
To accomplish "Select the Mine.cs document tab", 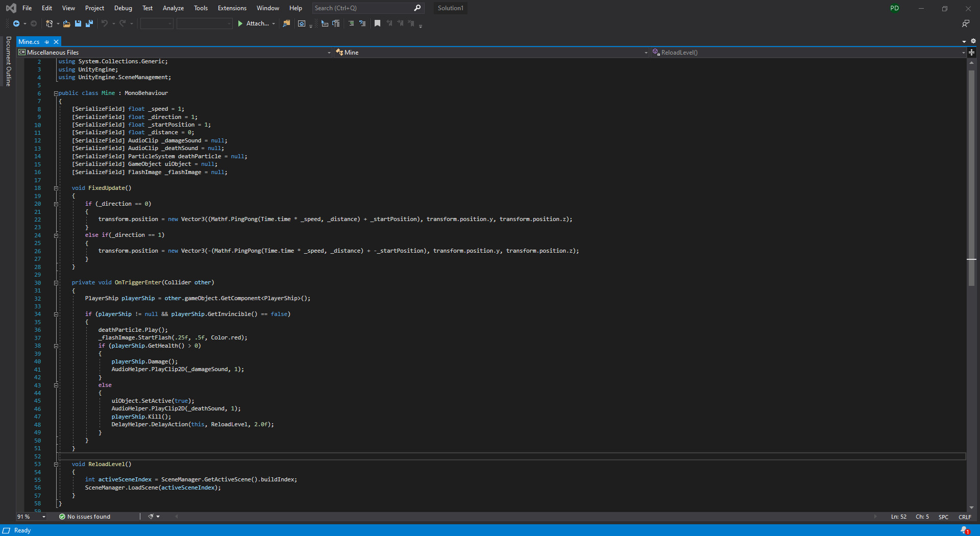I will pyautogui.click(x=29, y=42).
